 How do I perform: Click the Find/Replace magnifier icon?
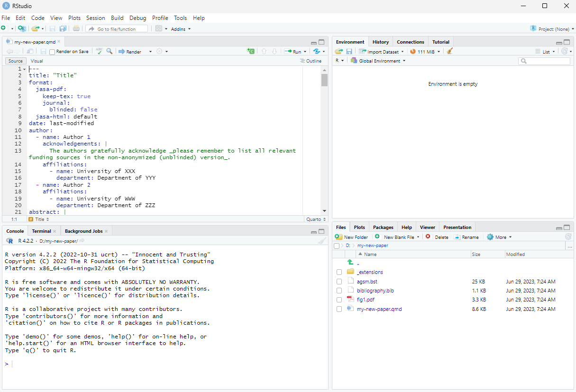(x=110, y=51)
